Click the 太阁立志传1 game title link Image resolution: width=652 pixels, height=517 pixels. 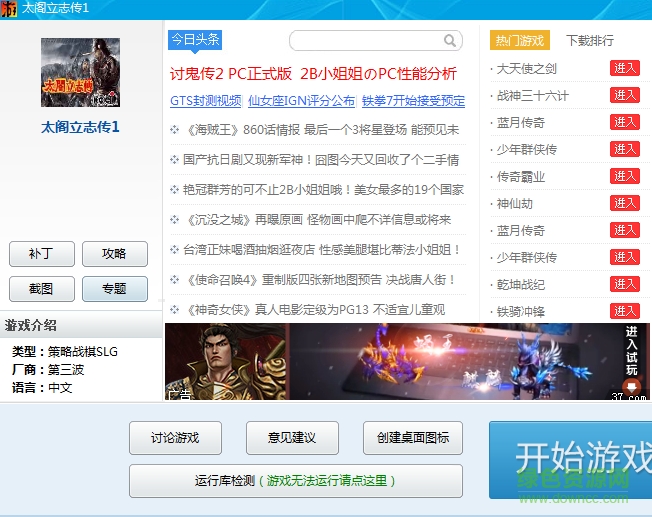tap(80, 127)
